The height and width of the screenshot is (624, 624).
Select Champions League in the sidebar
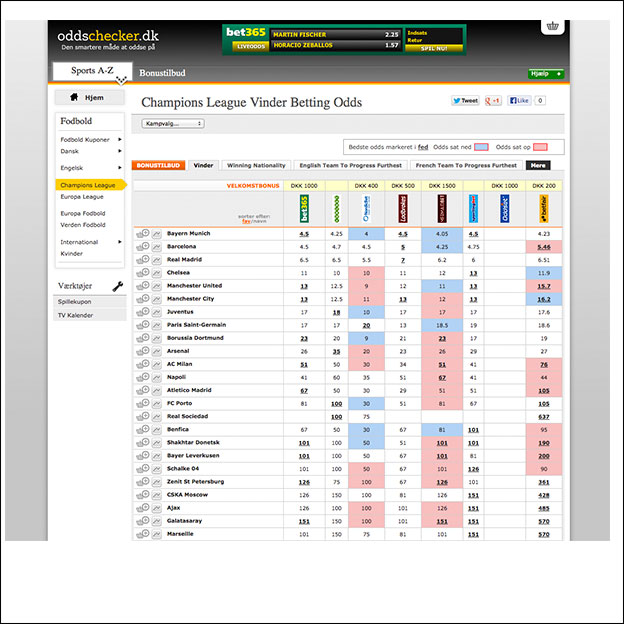[x=91, y=185]
